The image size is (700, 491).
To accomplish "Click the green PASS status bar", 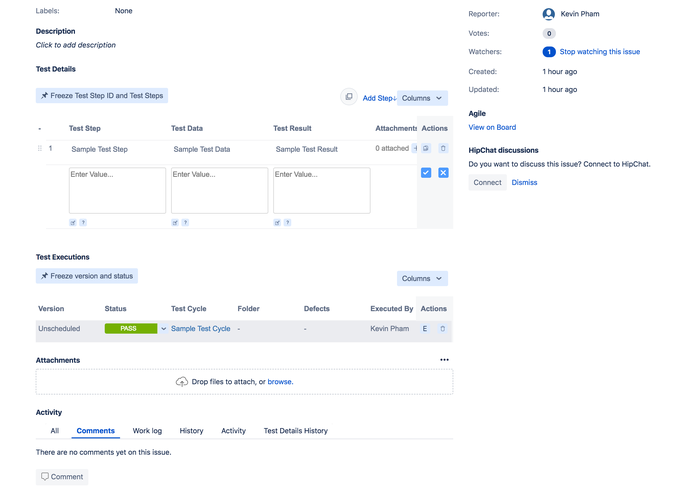I will coord(131,329).
